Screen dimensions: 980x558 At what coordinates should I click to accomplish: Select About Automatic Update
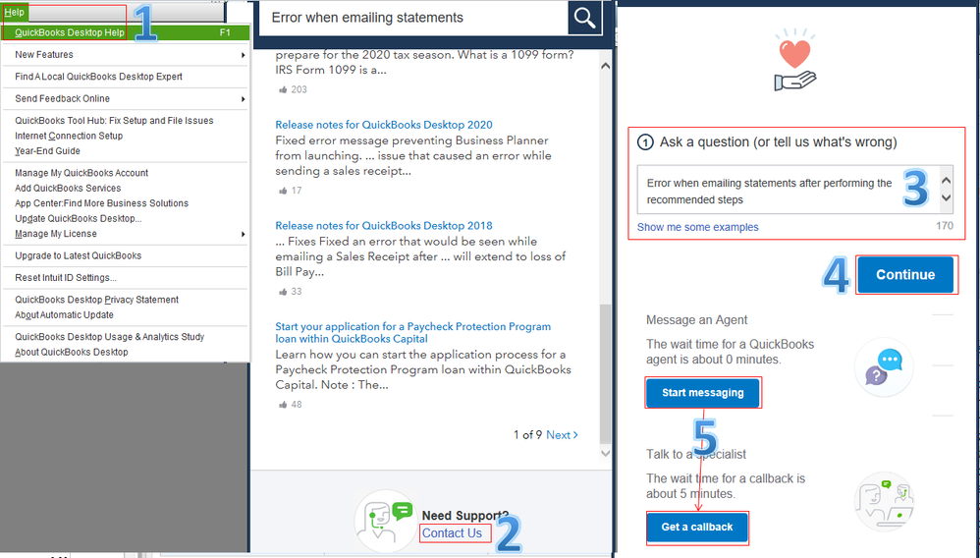pos(64,314)
